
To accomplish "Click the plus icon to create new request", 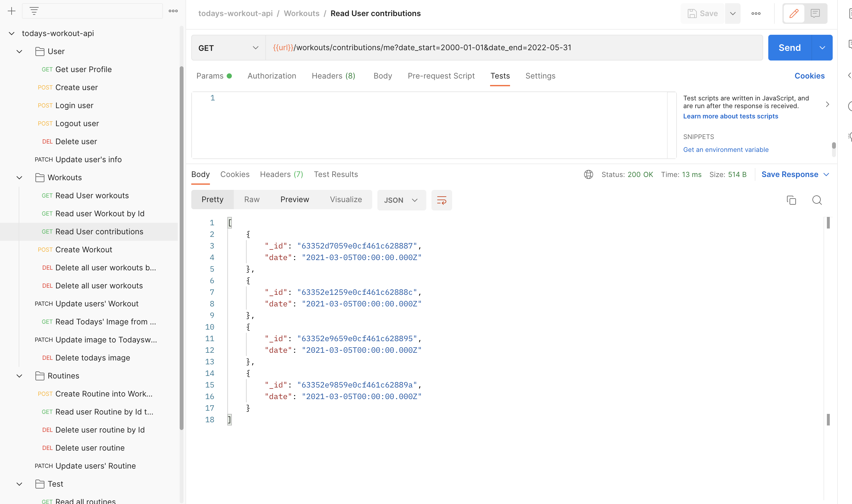I will pyautogui.click(x=11, y=11).
